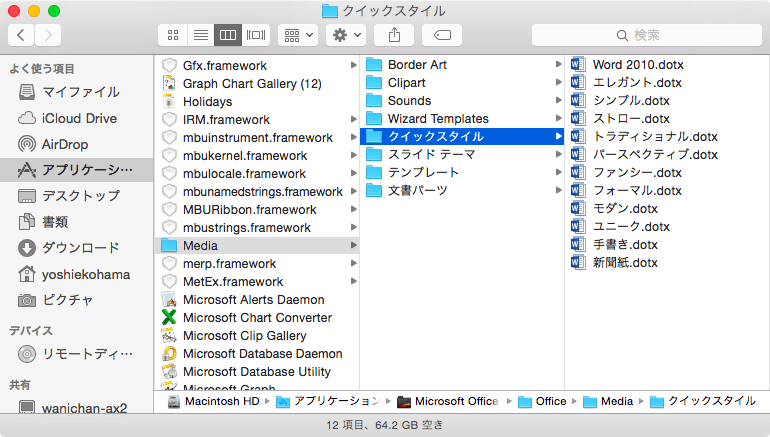This screenshot has height=437, width=770.
Task: Select アプリケーション in the sidebar
Action: 77,170
